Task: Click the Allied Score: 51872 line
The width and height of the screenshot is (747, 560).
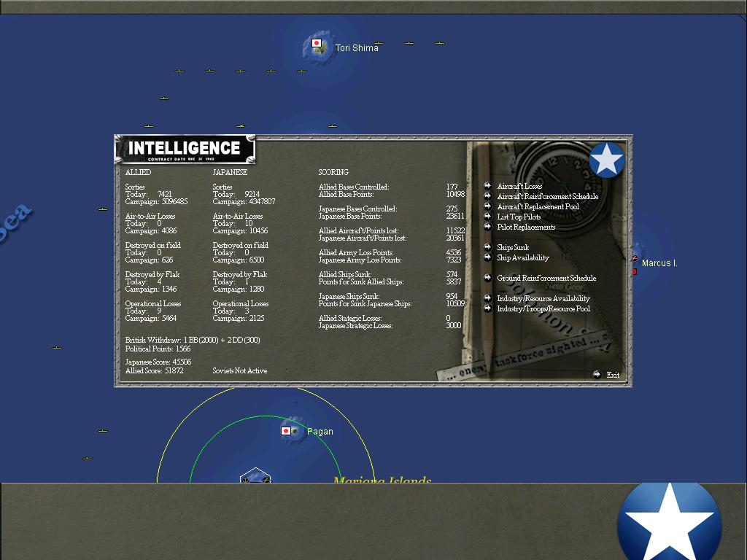Action: [154, 370]
